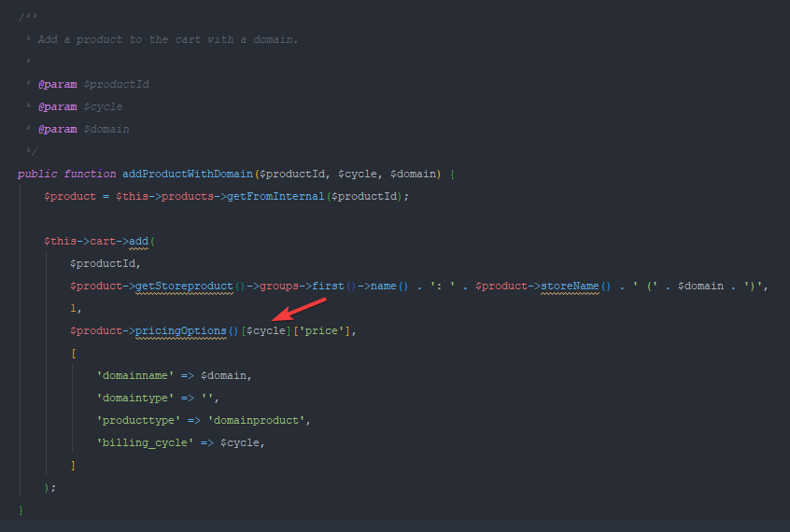Click the @param $cycle docblock line
The image size is (790, 532).
click(80, 106)
